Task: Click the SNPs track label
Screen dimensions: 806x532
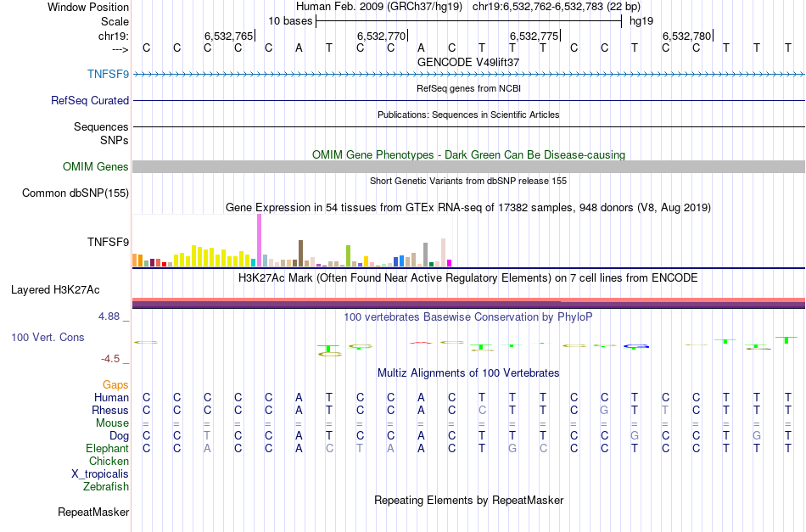Action: coord(115,140)
